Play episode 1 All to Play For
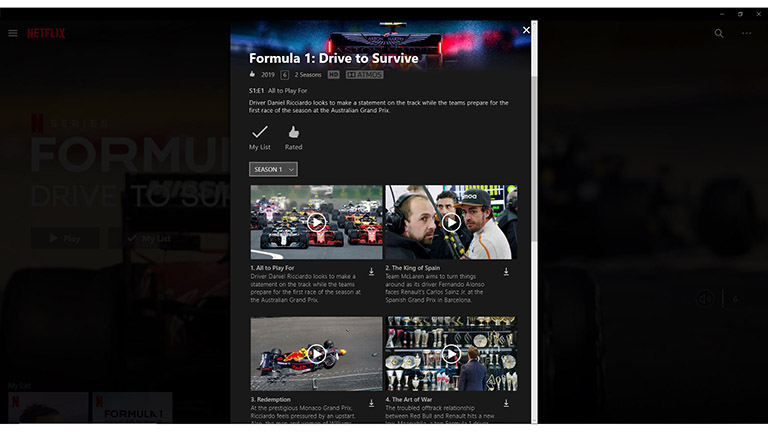This screenshot has width=768, height=432. pyautogui.click(x=316, y=222)
